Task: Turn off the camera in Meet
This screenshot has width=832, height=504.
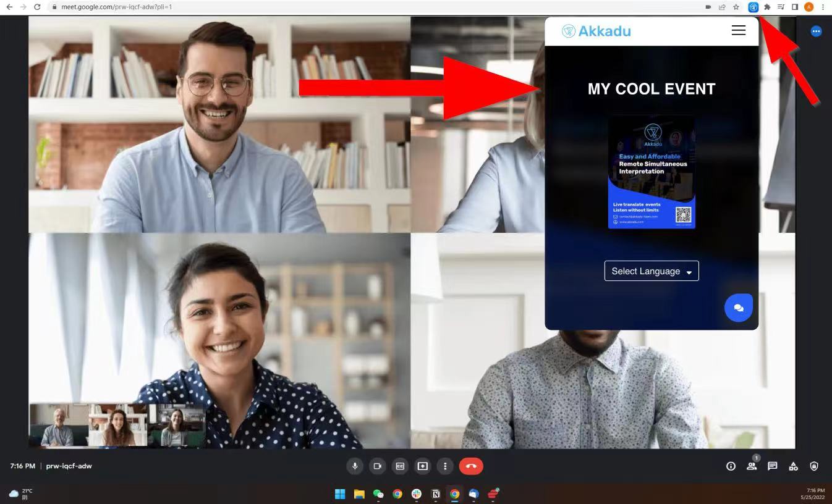Action: [x=377, y=466]
